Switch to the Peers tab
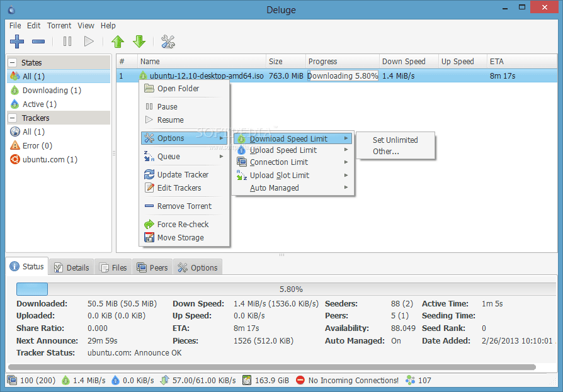Screen dimensions: 563x392 [152, 267]
